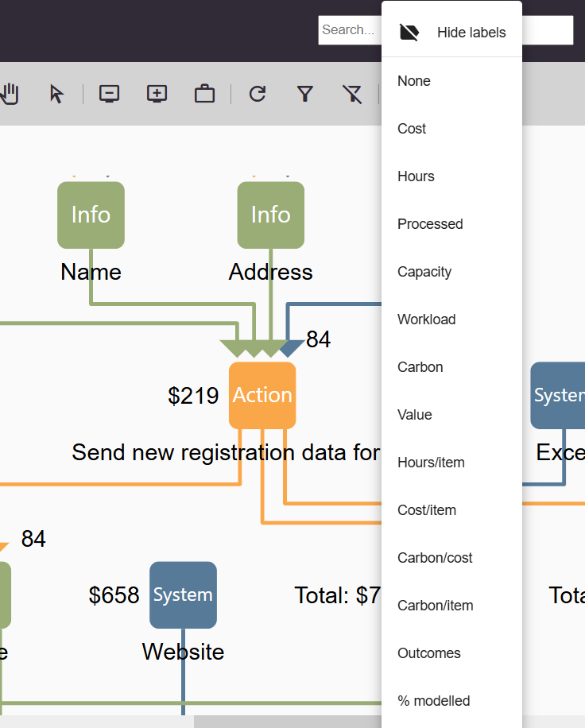The height and width of the screenshot is (728, 585).
Task: Click the System node above Website
Action: pos(183,594)
